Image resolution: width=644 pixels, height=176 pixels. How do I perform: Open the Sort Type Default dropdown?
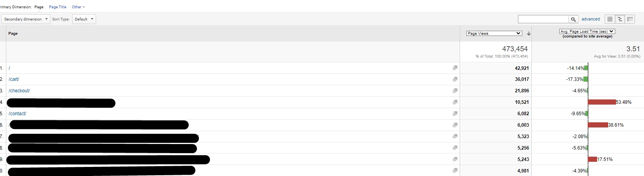[x=84, y=19]
